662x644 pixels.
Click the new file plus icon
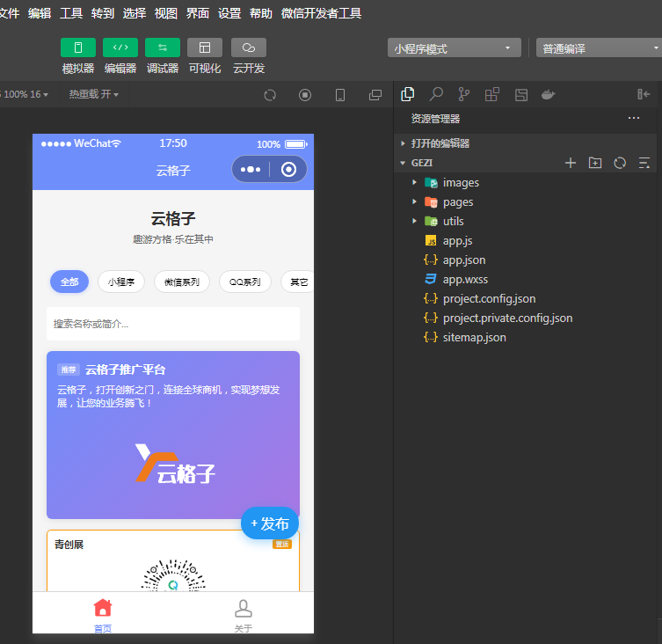571,163
